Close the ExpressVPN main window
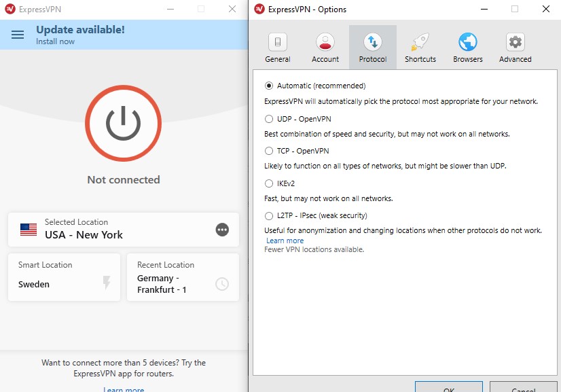This screenshot has height=392, width=561. click(x=232, y=9)
